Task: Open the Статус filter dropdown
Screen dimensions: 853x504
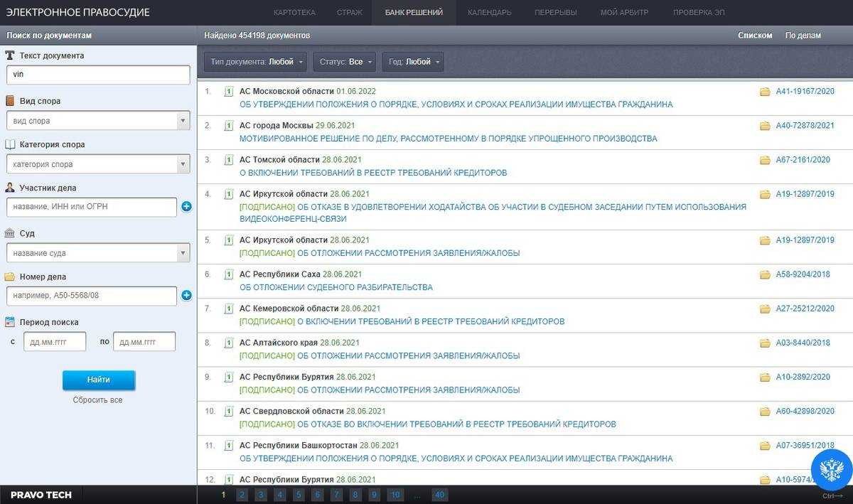Action: (x=345, y=62)
